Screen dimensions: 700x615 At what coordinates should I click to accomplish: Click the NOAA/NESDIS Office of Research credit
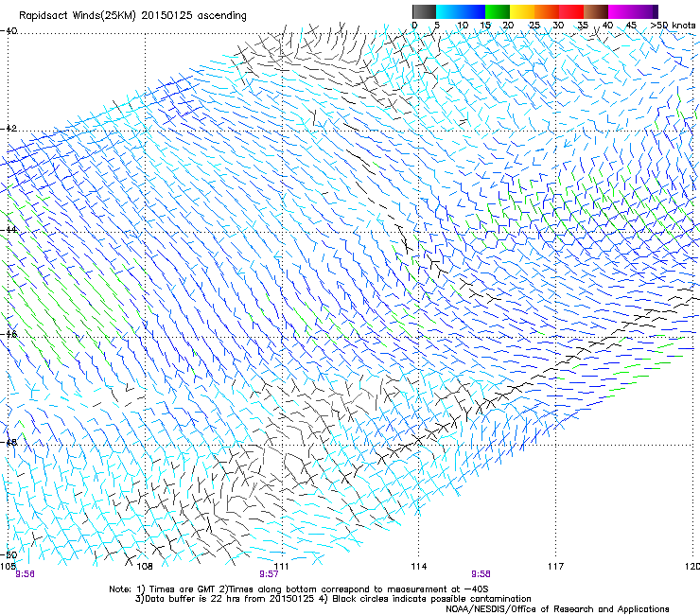(x=557, y=609)
